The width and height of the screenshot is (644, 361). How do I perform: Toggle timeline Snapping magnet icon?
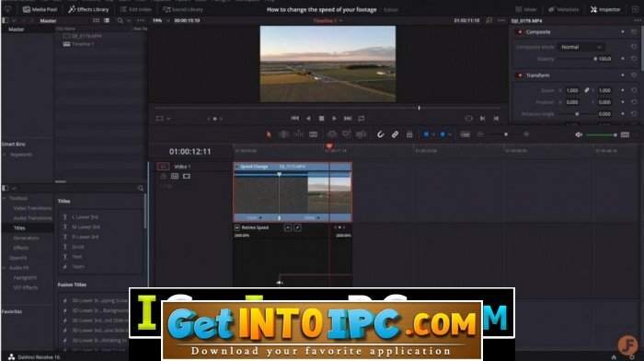pos(380,134)
